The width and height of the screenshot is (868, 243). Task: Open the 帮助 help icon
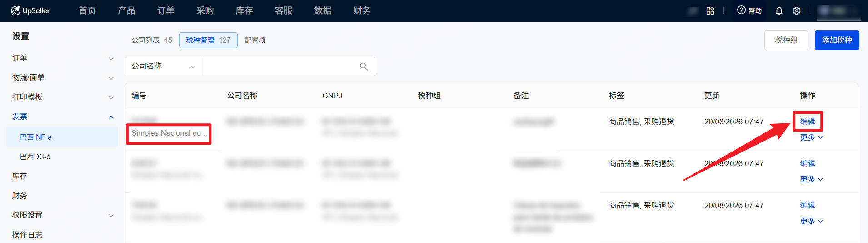click(x=749, y=10)
